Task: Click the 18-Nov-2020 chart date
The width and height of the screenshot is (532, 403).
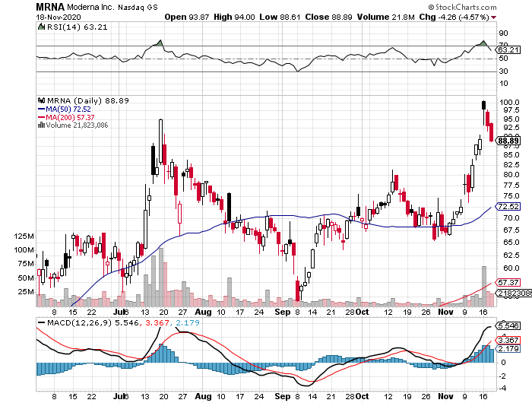Action: click(59, 17)
